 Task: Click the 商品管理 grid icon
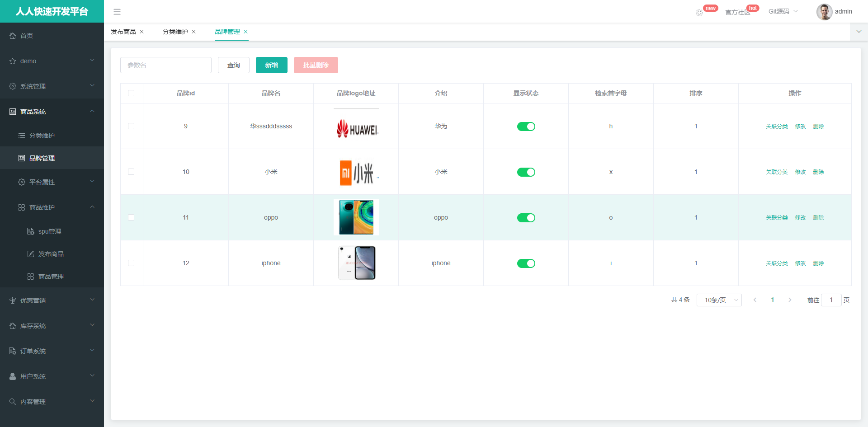pos(31,277)
